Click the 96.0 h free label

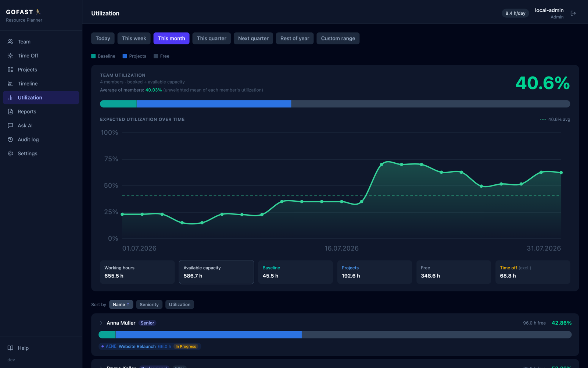(x=534, y=323)
